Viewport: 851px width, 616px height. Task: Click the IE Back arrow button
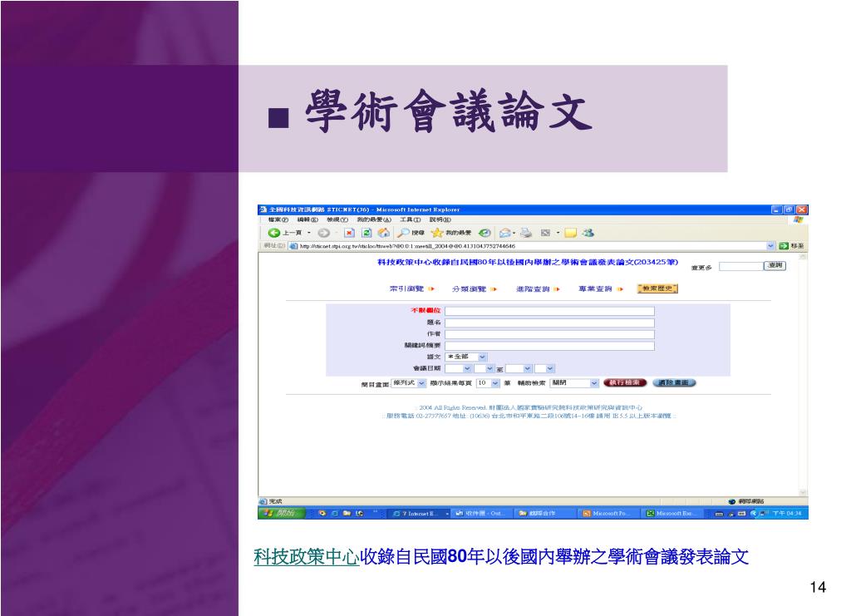pyautogui.click(x=274, y=233)
